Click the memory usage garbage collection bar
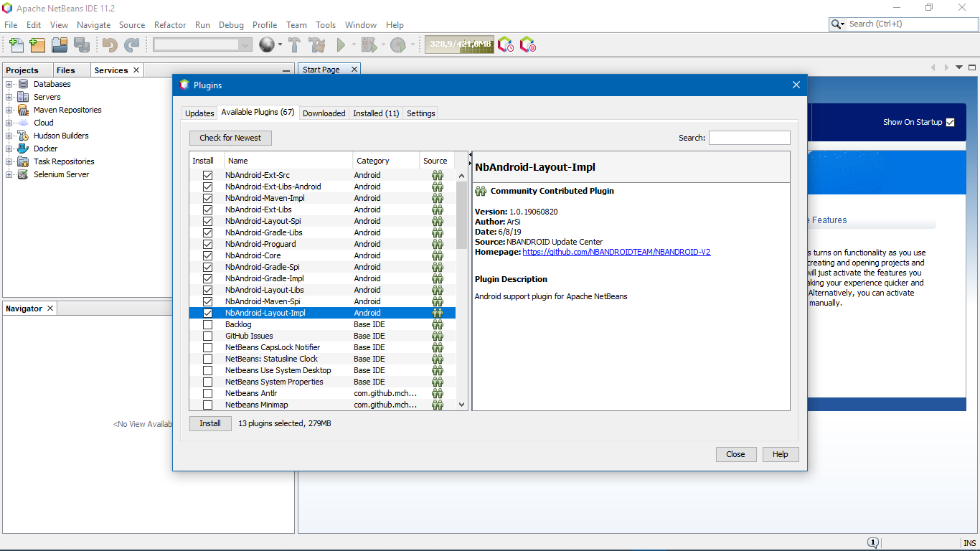 click(459, 44)
